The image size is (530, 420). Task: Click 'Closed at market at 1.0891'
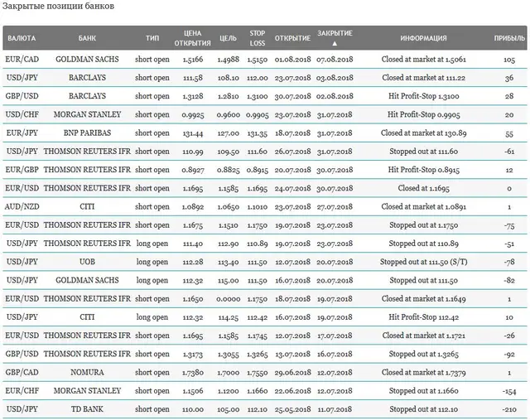pyautogui.click(x=423, y=206)
